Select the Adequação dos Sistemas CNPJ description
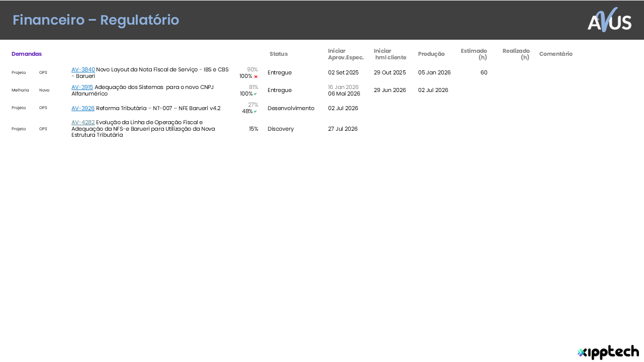644x362 pixels. pyautogui.click(x=142, y=90)
